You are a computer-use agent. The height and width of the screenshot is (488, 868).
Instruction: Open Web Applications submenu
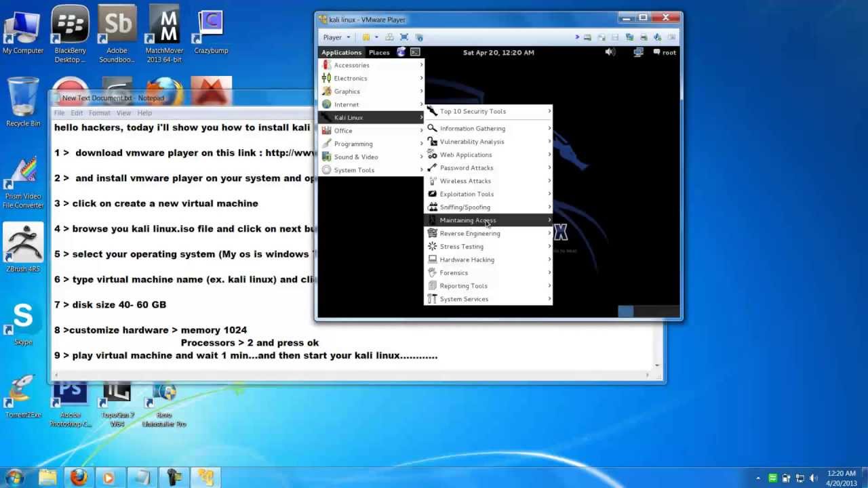pyautogui.click(x=489, y=155)
